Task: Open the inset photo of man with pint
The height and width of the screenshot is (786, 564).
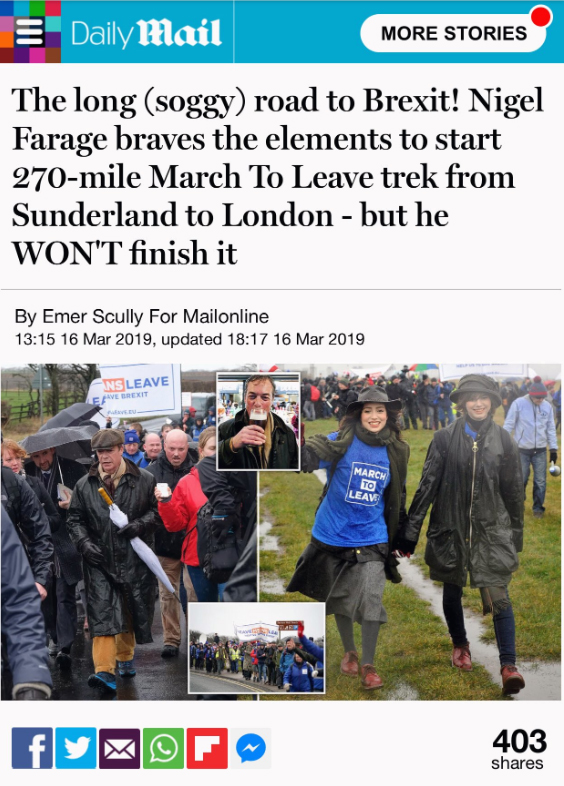Action: click(258, 421)
